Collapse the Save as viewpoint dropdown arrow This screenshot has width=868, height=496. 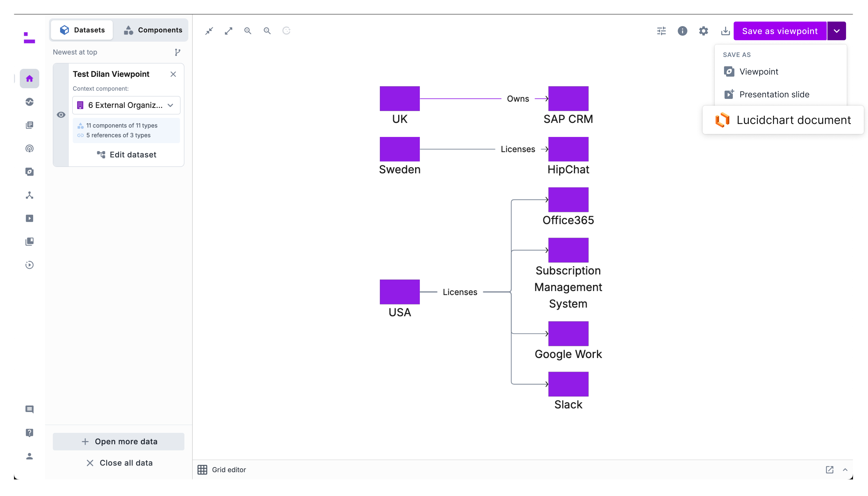(837, 31)
